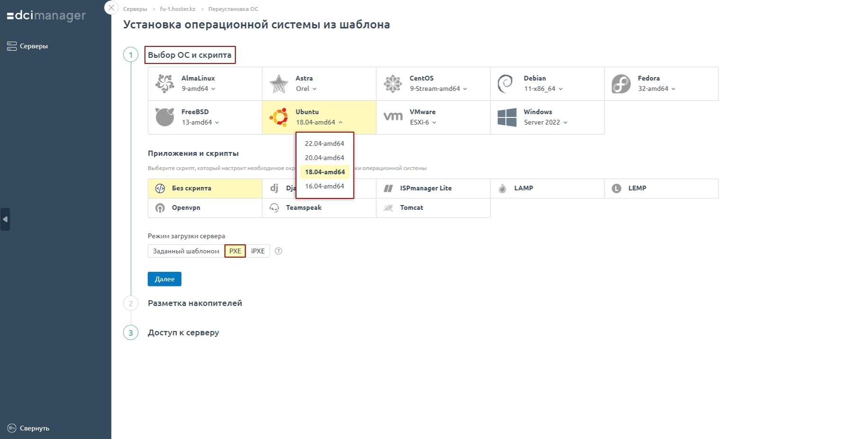Image resolution: width=868 pixels, height=439 pixels.
Task: Choose 16.04-amd64 from Ubuntu list
Action: pyautogui.click(x=325, y=186)
